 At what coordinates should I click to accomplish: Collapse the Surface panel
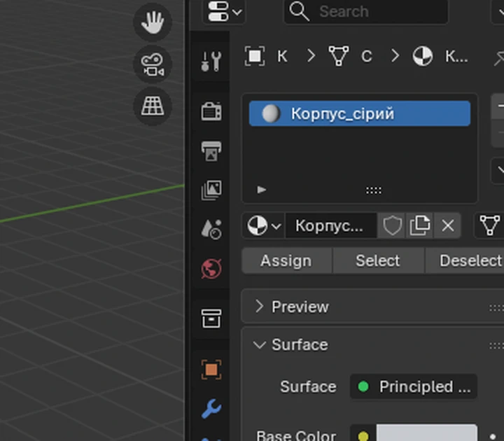click(259, 345)
